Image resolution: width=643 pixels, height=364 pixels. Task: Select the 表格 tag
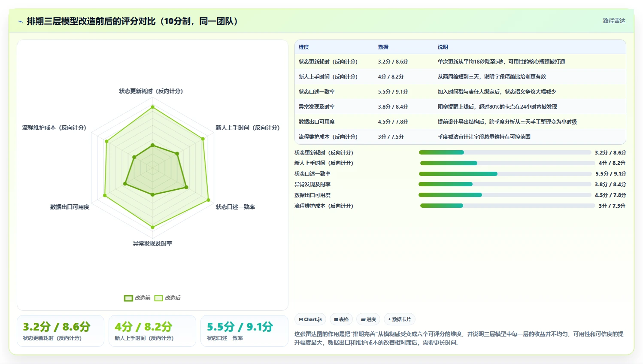[341, 319]
